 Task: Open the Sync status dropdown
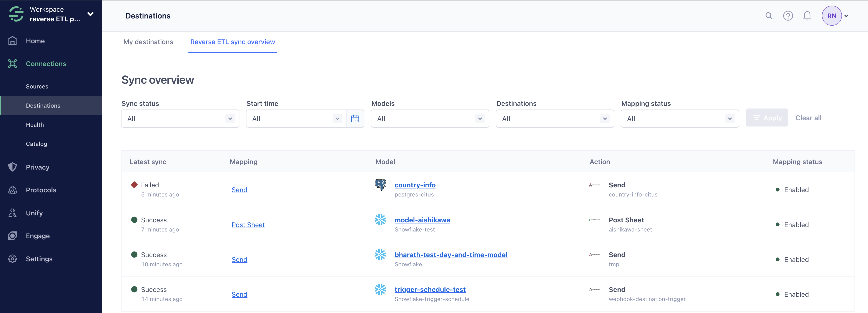180,118
